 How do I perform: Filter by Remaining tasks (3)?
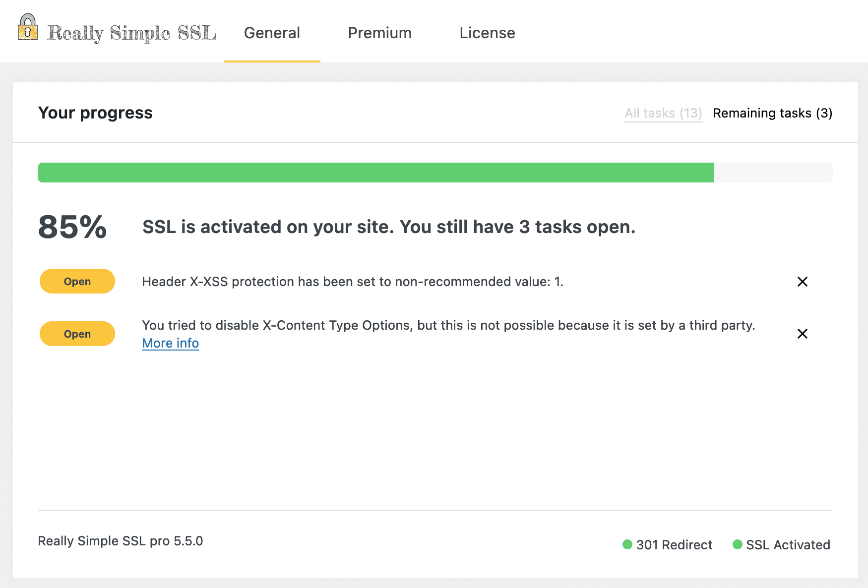coord(772,113)
